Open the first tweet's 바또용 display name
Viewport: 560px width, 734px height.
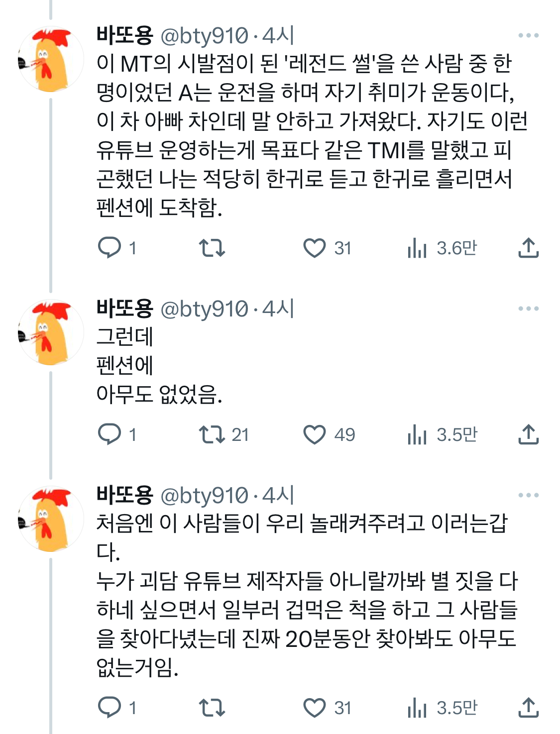point(125,35)
